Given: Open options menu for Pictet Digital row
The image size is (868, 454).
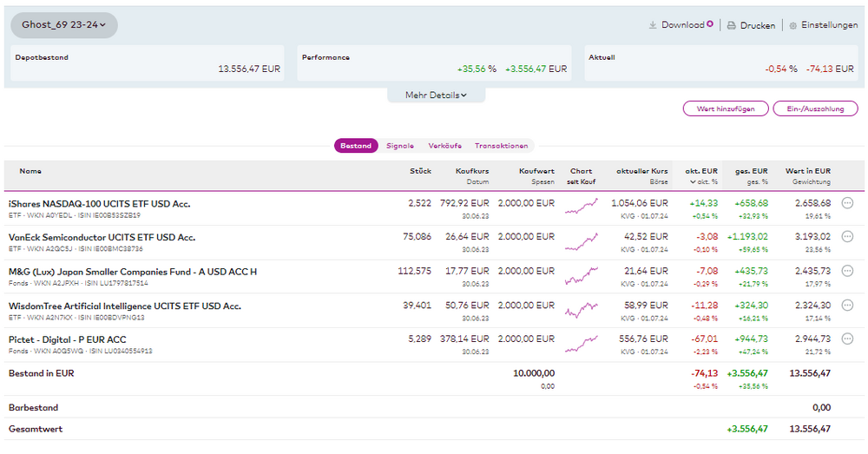Looking at the screenshot, I should [x=848, y=339].
